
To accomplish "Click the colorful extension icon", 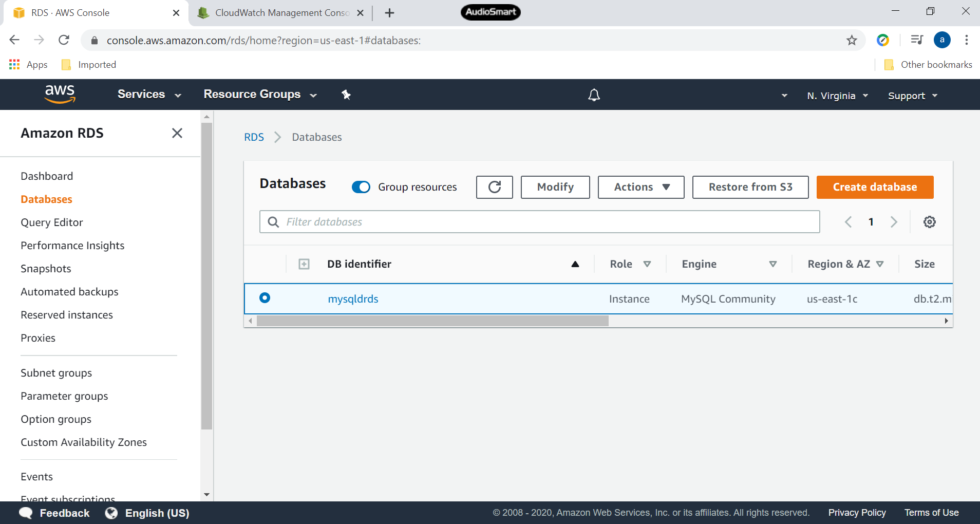I will 883,40.
